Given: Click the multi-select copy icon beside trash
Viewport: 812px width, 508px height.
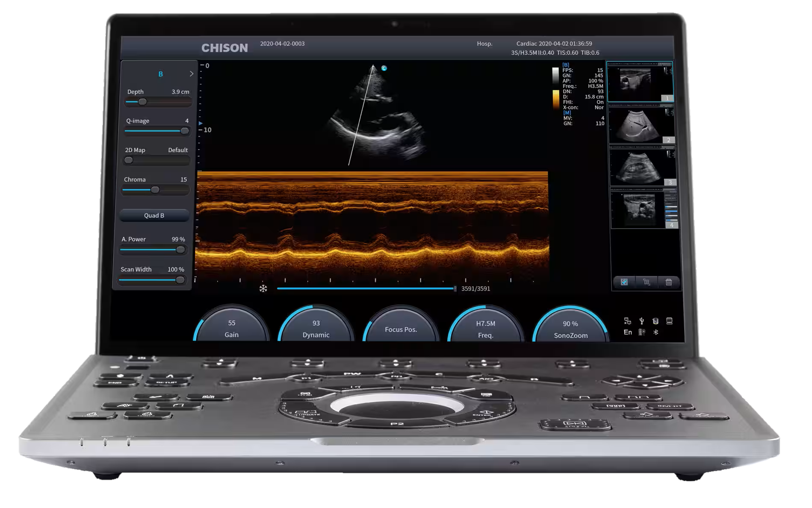Looking at the screenshot, I should 647,282.
